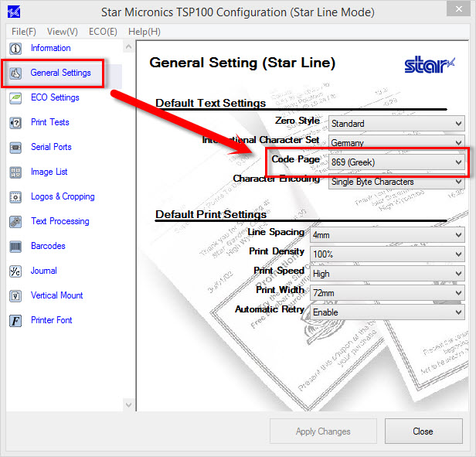
Task: Click the Image List grid icon
Action: [15, 172]
